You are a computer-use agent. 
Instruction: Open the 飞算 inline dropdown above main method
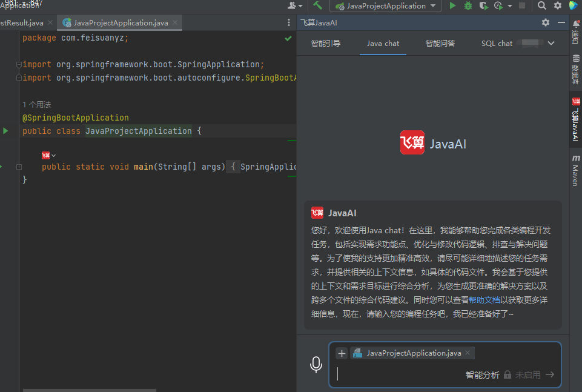pyautogui.click(x=48, y=155)
